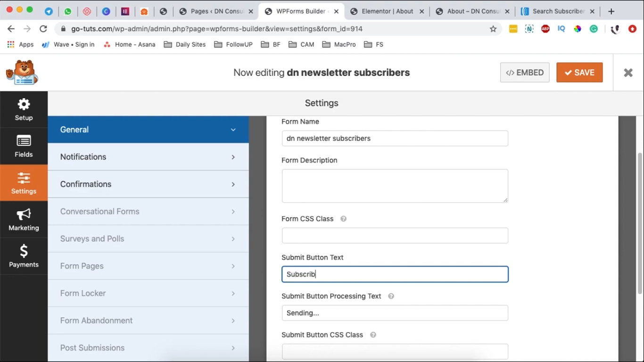The width and height of the screenshot is (644, 362).
Task: Open the Payments dollar icon panel
Action: [24, 256]
